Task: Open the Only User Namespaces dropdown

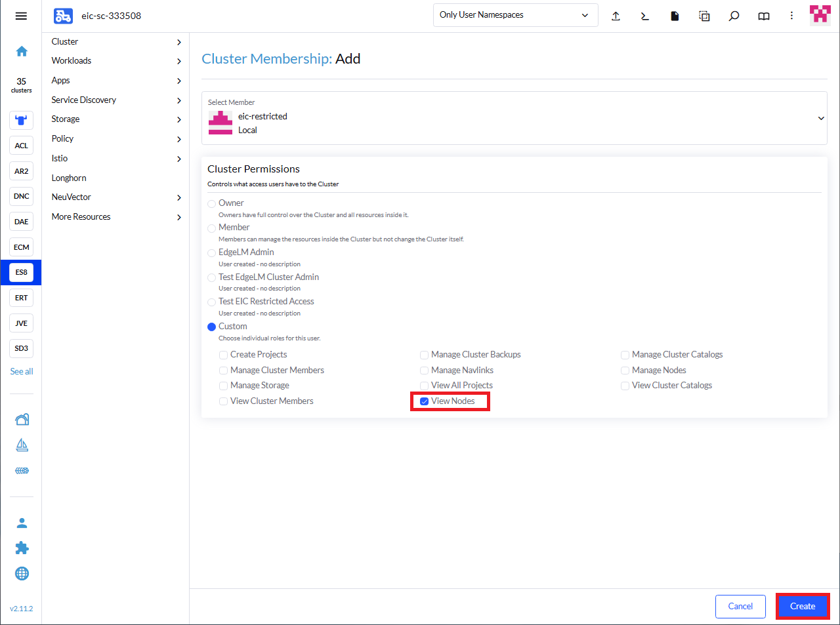Action: click(515, 14)
